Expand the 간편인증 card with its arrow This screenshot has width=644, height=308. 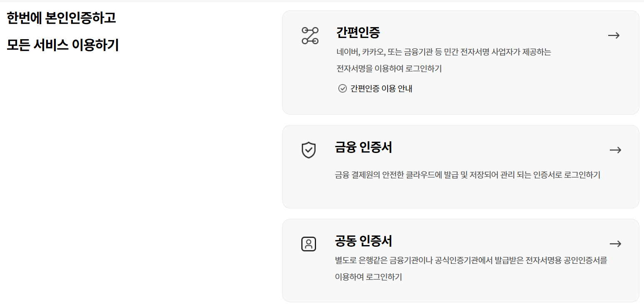pos(614,35)
